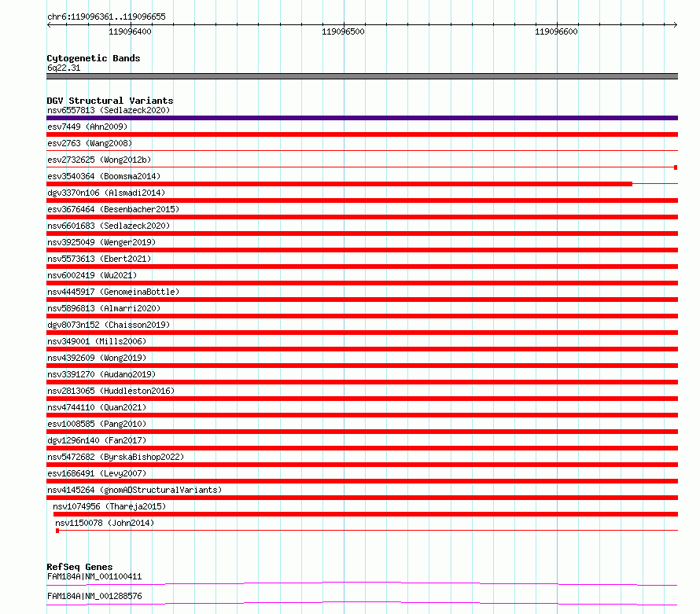Click variant nsv4145264 (gnomADStructuralVariants)
The height and width of the screenshot is (614, 700).
[134, 490]
